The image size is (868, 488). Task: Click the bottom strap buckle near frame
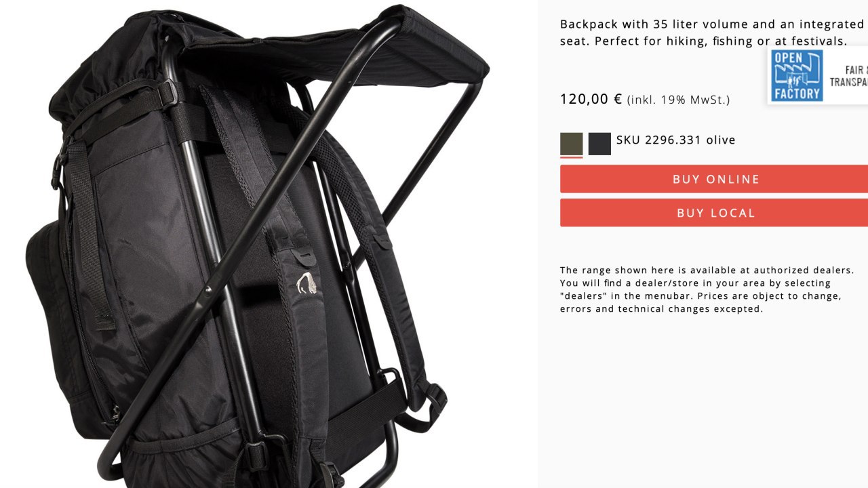[255, 455]
